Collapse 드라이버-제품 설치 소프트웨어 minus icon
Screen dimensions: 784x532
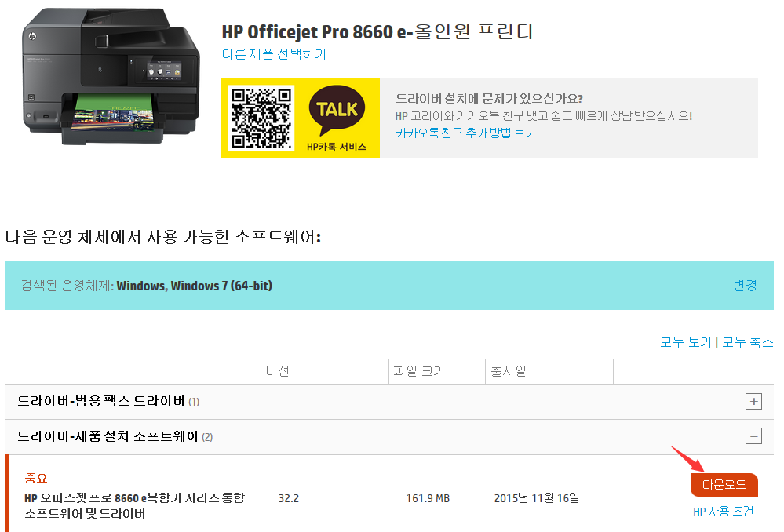753,436
